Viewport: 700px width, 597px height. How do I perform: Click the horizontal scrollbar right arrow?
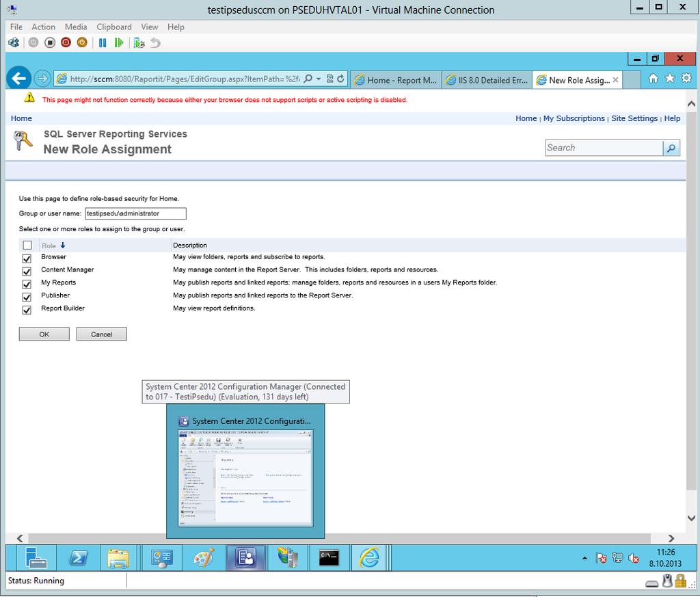click(671, 538)
